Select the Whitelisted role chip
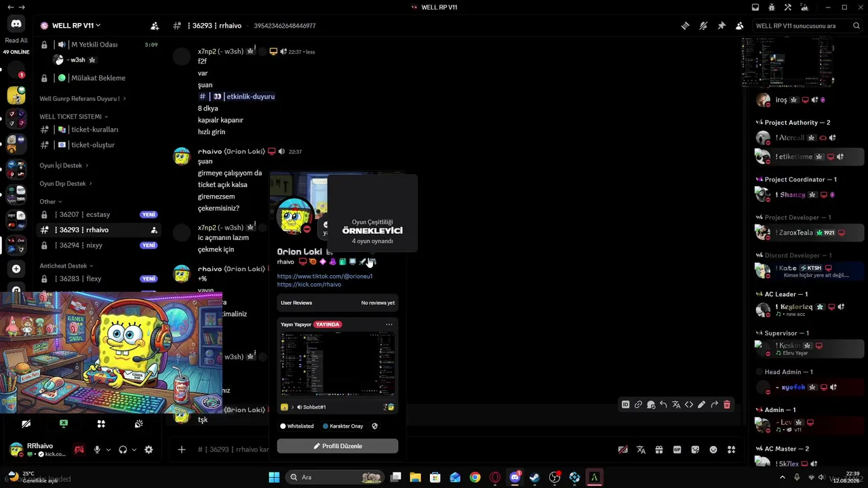The width and height of the screenshot is (868, 488). coord(297,426)
